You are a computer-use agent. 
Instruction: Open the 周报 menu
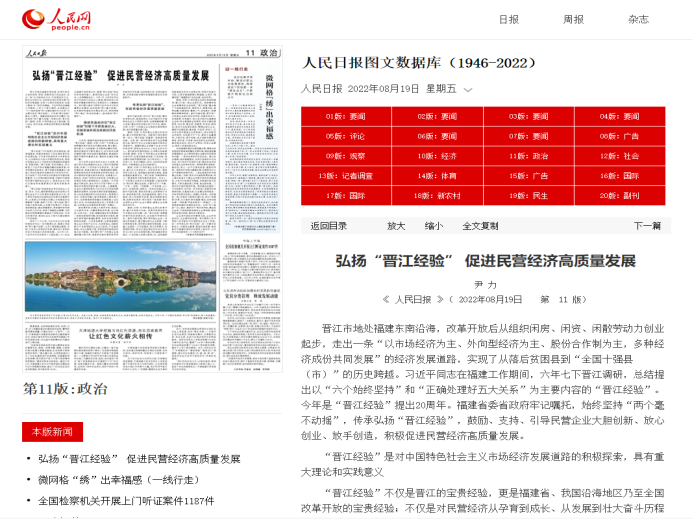click(573, 19)
